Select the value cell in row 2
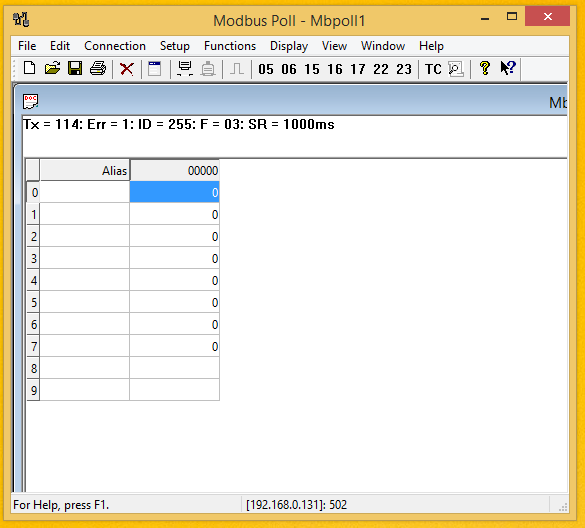 tap(175, 236)
